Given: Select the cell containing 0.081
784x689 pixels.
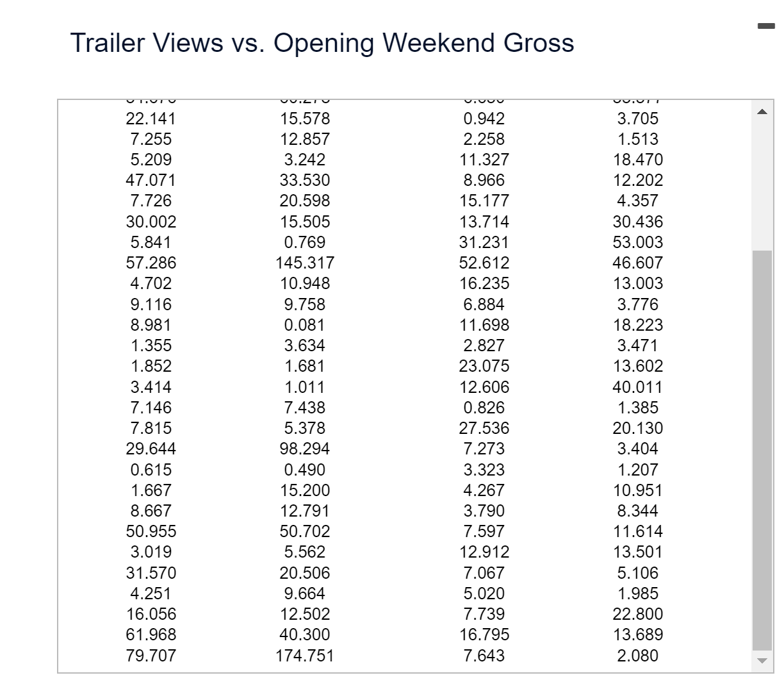Looking at the screenshot, I should click(x=306, y=325).
